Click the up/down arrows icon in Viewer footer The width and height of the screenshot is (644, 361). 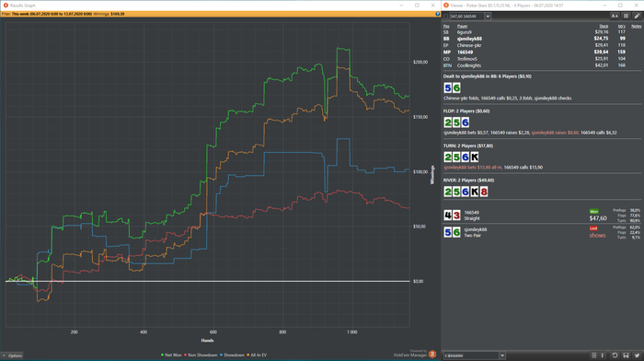pos(602,355)
